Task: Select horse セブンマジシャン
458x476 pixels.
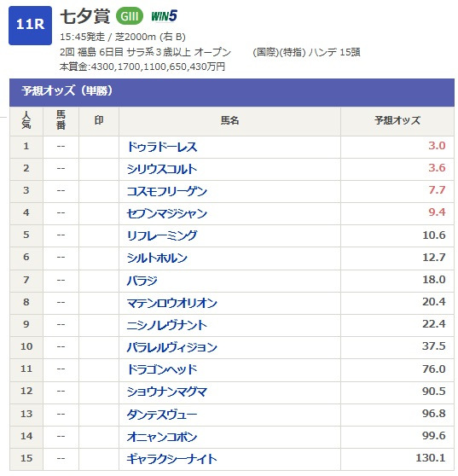Action: coord(167,213)
